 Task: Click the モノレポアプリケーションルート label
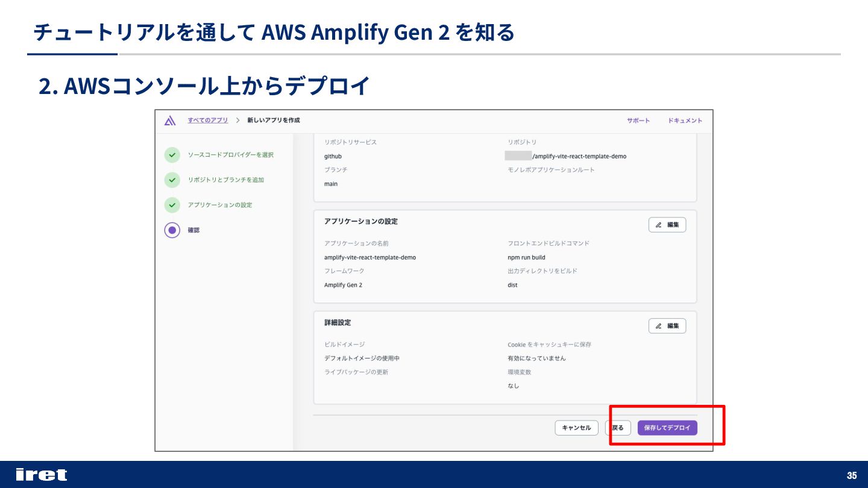551,170
